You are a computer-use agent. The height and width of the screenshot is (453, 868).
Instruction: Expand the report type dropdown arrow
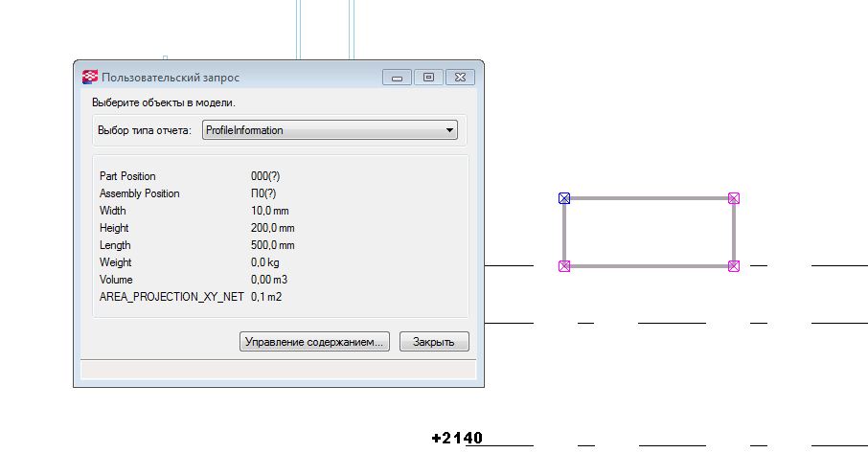point(450,130)
